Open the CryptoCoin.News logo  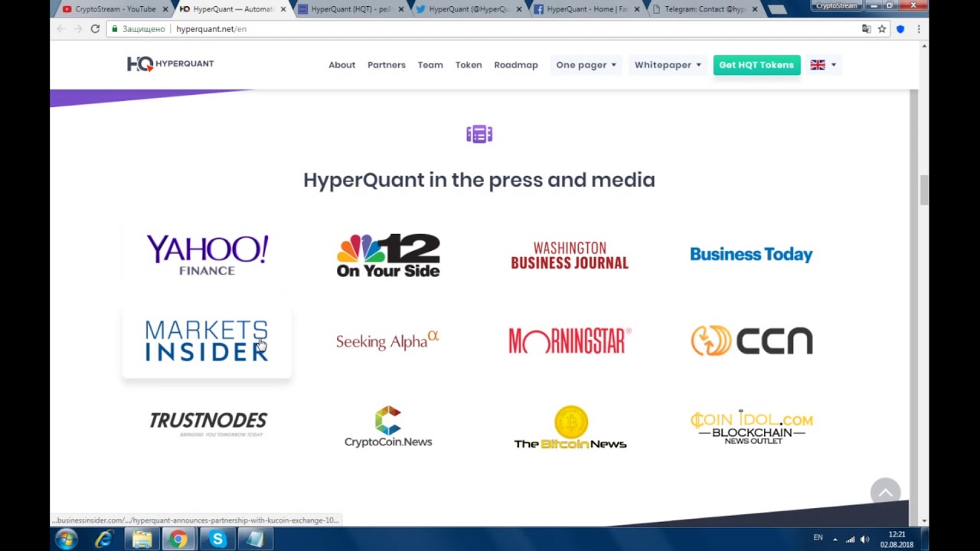coord(388,426)
